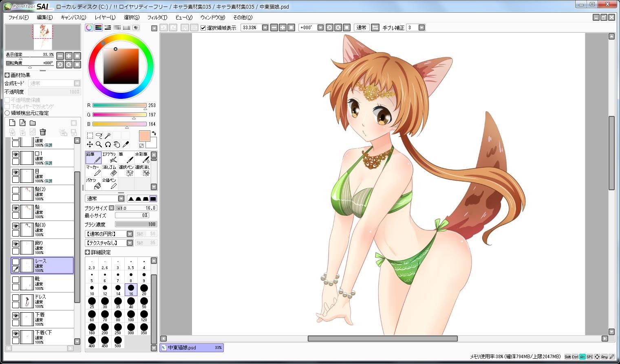
Task: Create a new layer folder
Action: pos(33,123)
